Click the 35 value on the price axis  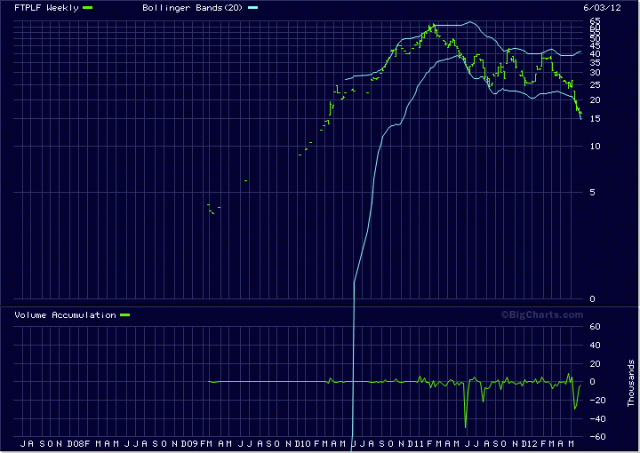pos(595,62)
